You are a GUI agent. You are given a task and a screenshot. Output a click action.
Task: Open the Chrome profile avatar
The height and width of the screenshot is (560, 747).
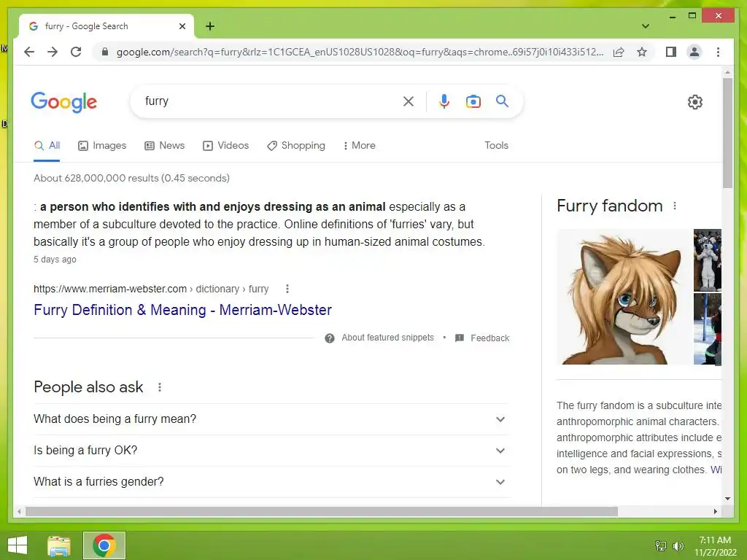pyautogui.click(x=694, y=52)
